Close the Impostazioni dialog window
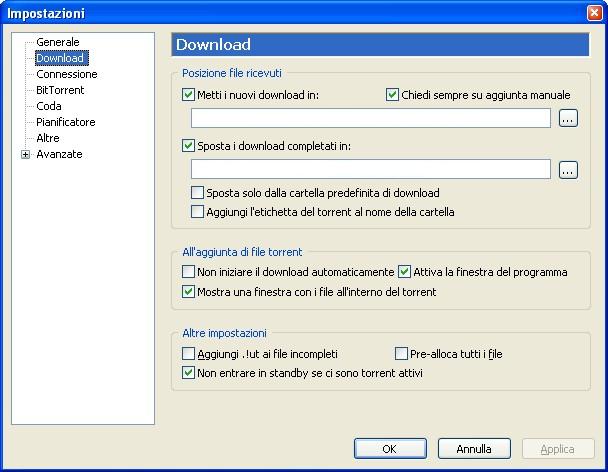This screenshot has width=608, height=472. 593,13
